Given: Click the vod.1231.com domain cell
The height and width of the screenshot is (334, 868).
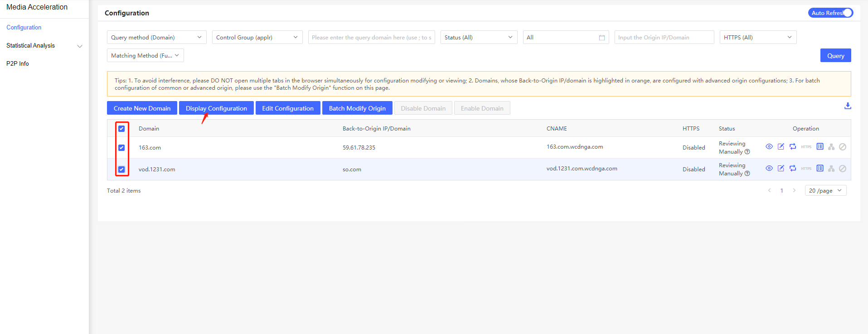Looking at the screenshot, I should (x=157, y=169).
